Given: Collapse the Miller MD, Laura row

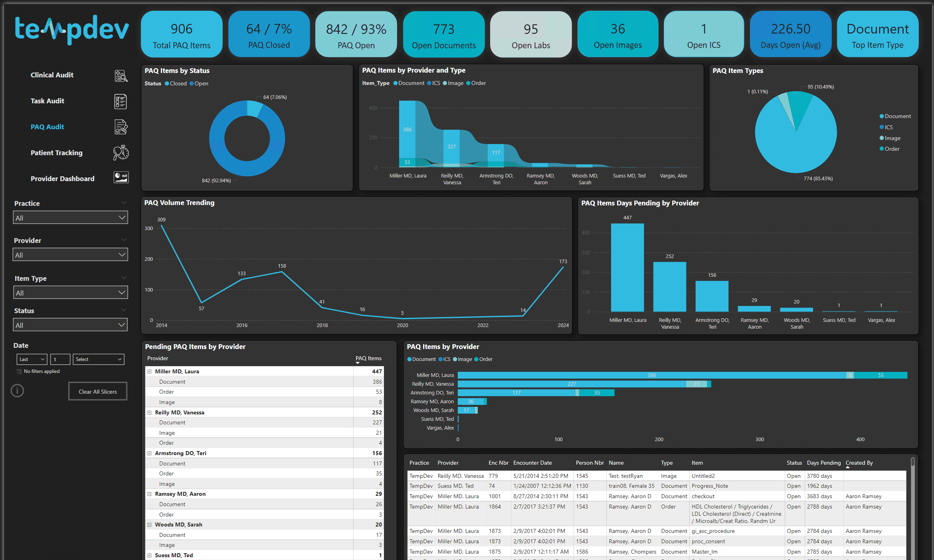Looking at the screenshot, I should pos(150,371).
